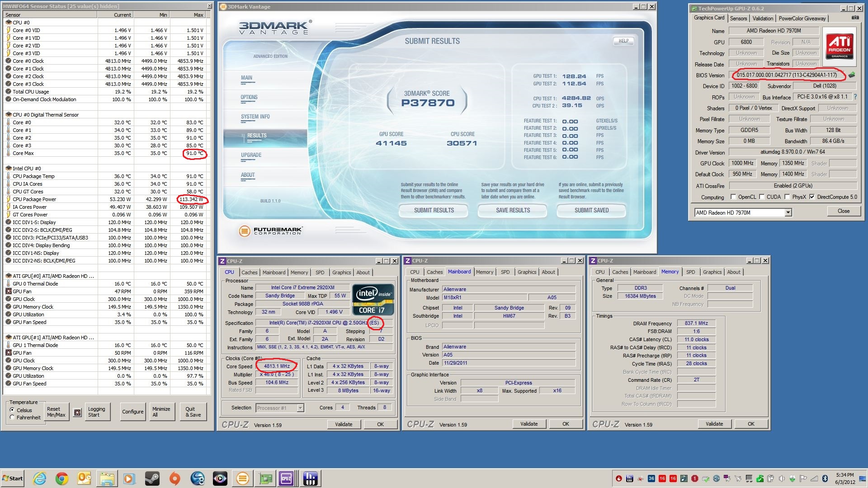
Task: Click SAVE RESULTS in 3DMark Vantage
Action: coord(513,211)
